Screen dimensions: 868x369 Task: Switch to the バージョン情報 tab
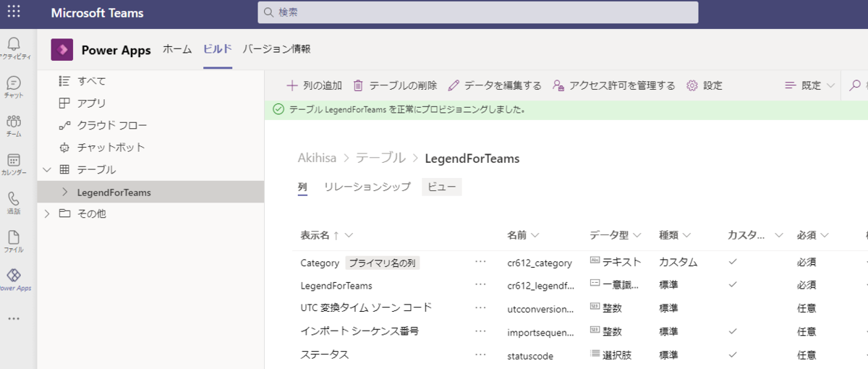(x=276, y=49)
